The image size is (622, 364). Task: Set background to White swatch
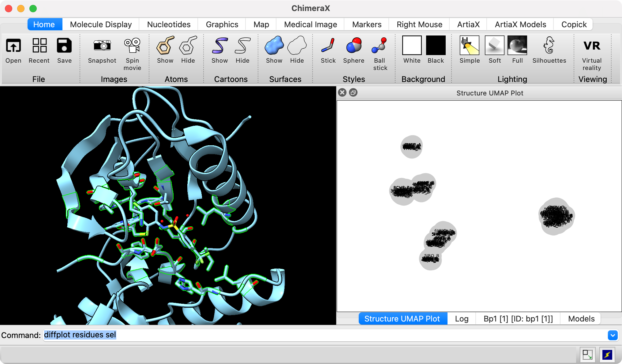tap(412, 45)
